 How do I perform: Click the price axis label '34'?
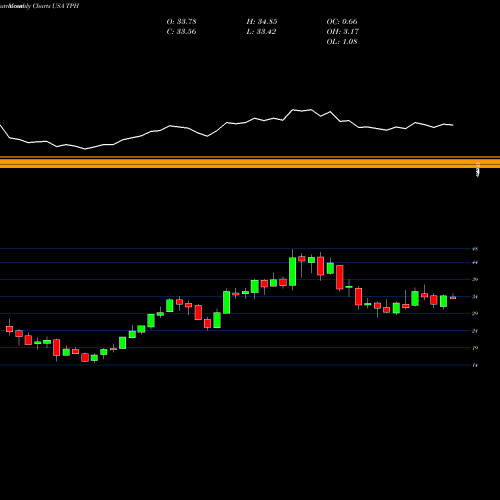475,297
